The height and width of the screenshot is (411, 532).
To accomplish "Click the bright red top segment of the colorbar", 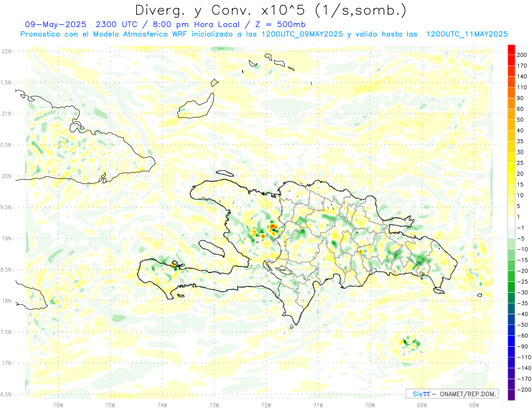I will [x=512, y=49].
